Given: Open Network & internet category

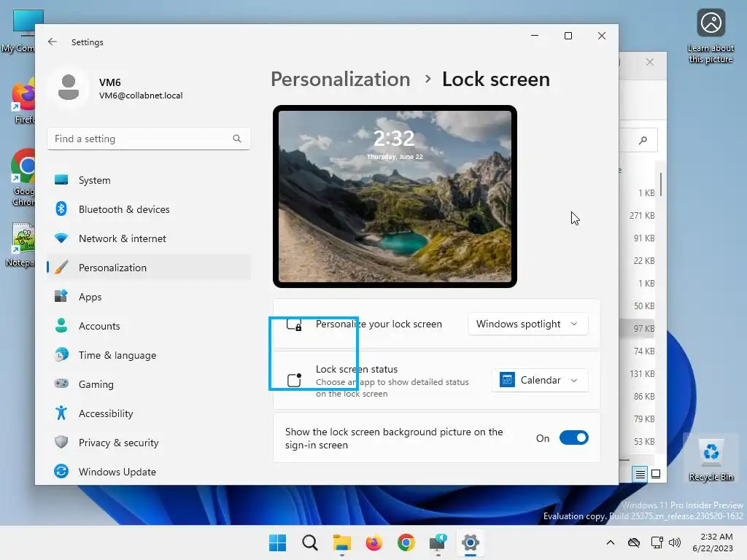Looking at the screenshot, I should pyautogui.click(x=149, y=238).
